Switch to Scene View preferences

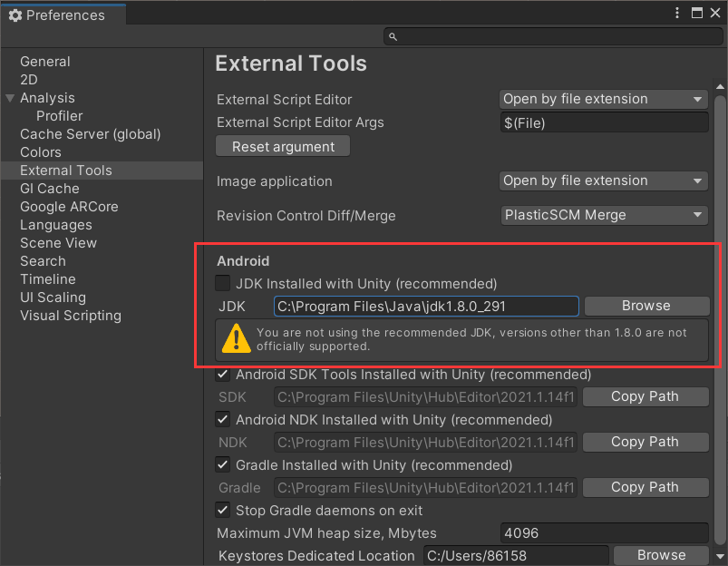(58, 243)
